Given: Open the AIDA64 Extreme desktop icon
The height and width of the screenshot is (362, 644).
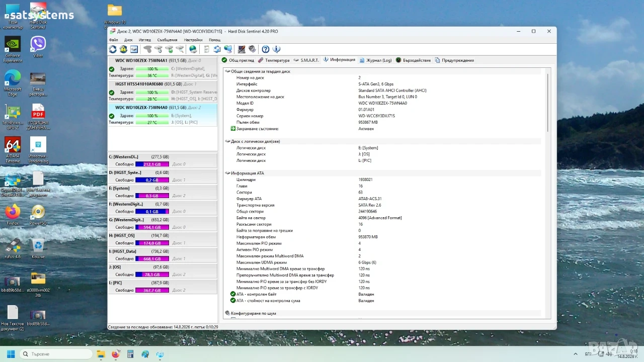Looking at the screenshot, I should (13, 150).
